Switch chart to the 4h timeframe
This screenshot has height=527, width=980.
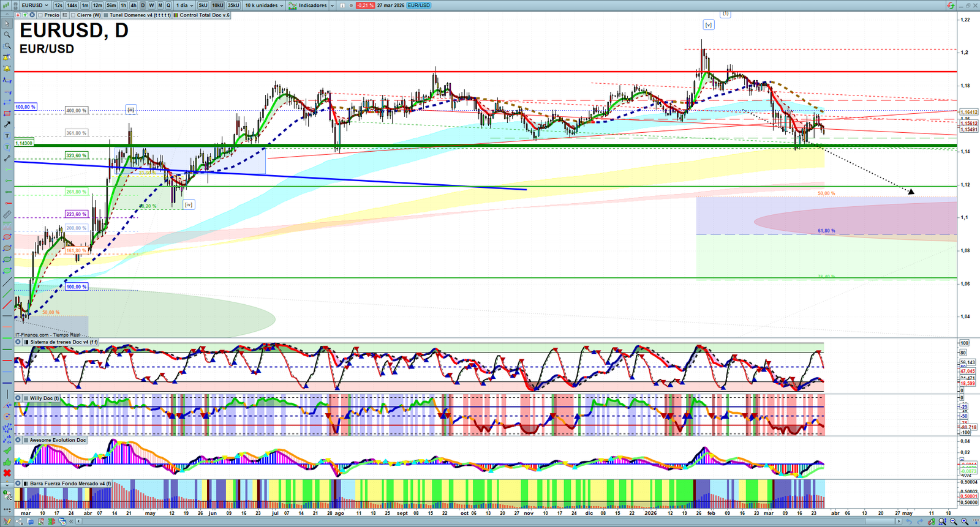click(134, 6)
